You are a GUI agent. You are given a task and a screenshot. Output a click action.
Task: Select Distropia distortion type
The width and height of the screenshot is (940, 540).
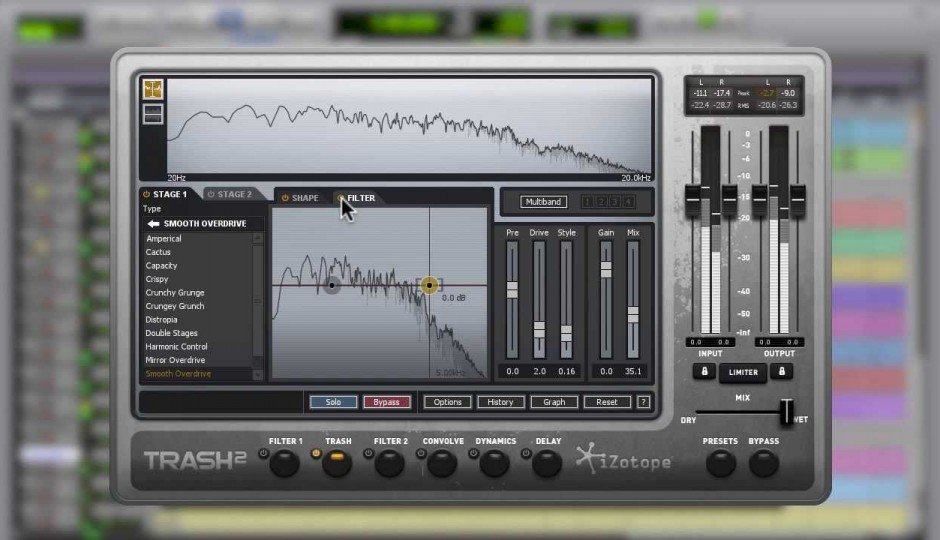click(x=161, y=320)
